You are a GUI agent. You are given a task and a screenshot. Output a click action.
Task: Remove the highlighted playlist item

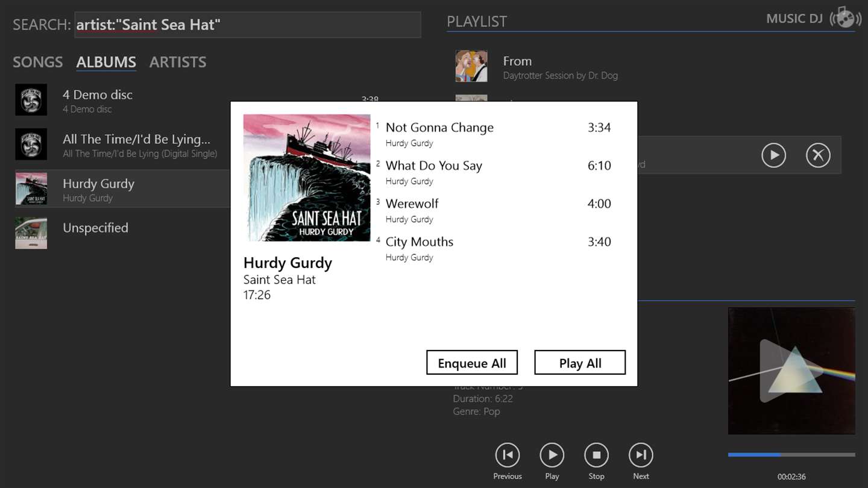point(818,155)
